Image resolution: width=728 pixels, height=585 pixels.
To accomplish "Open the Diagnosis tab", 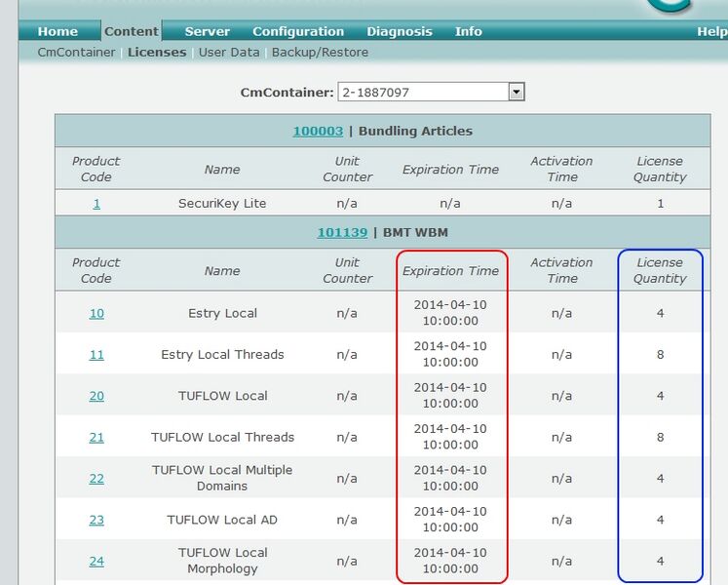I will click(x=400, y=31).
